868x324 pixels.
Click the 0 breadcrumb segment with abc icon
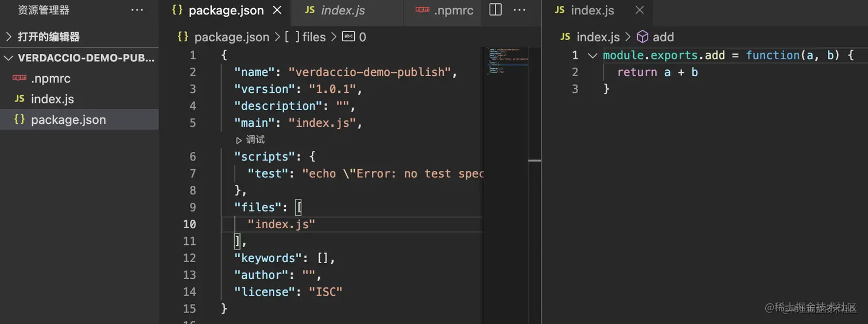354,37
